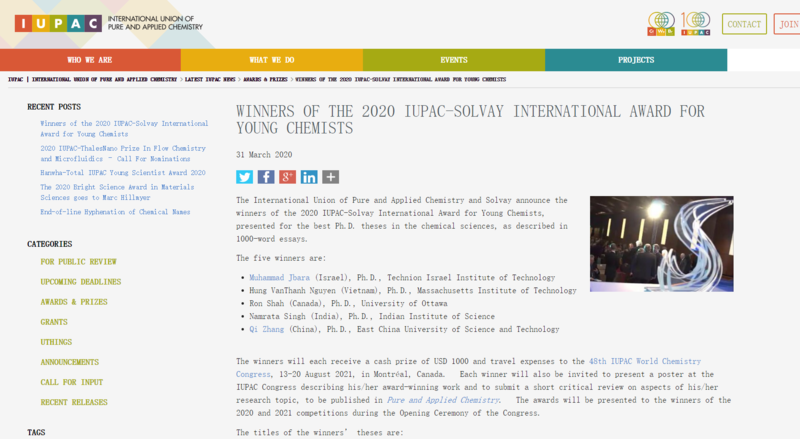
Task: Share the article on Google Plus
Action: click(x=288, y=177)
